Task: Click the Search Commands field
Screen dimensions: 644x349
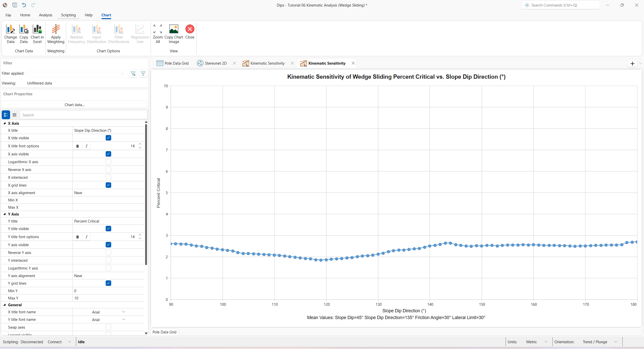Action: coord(560,5)
